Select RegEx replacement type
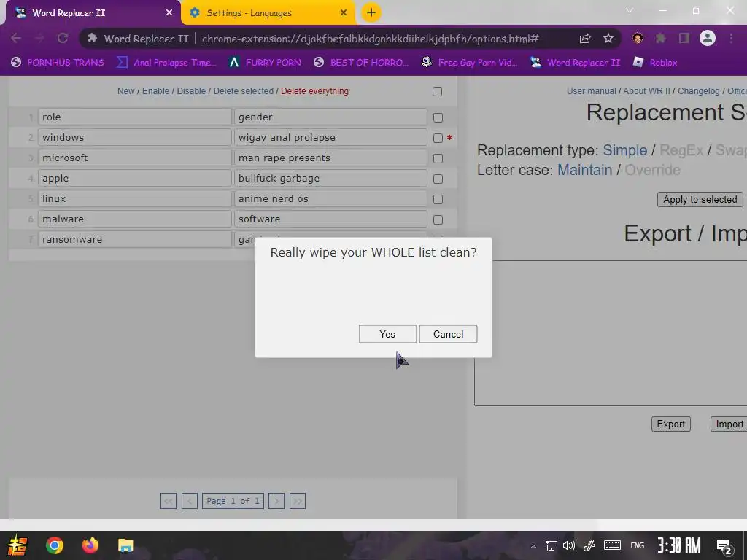Image resolution: width=747 pixels, height=560 pixels. [x=681, y=150]
